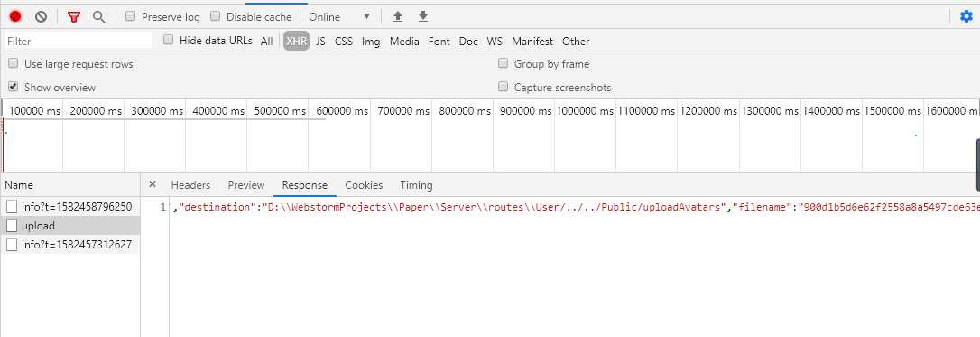Filter requests by Doc
Viewport: 980px width, 337px height.
(468, 42)
